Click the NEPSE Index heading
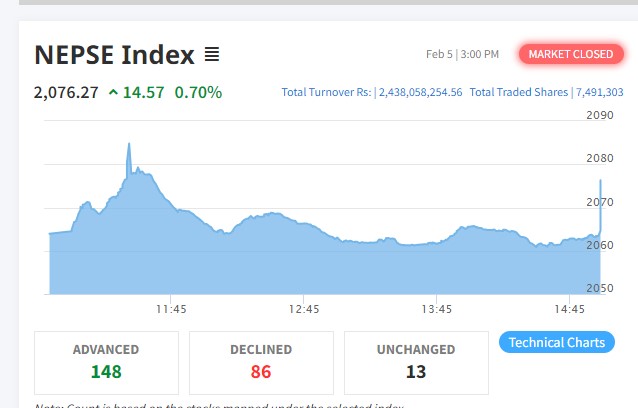Image resolution: width=638 pixels, height=408 pixels. click(x=114, y=54)
